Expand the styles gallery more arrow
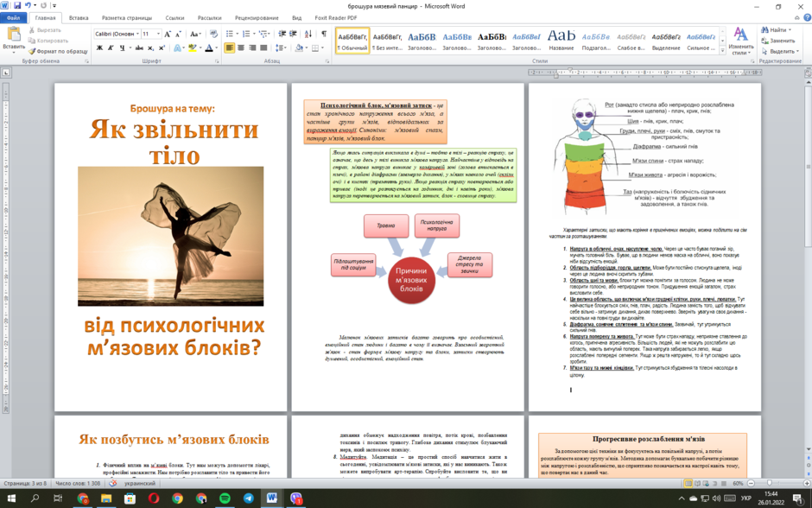 coord(722,50)
